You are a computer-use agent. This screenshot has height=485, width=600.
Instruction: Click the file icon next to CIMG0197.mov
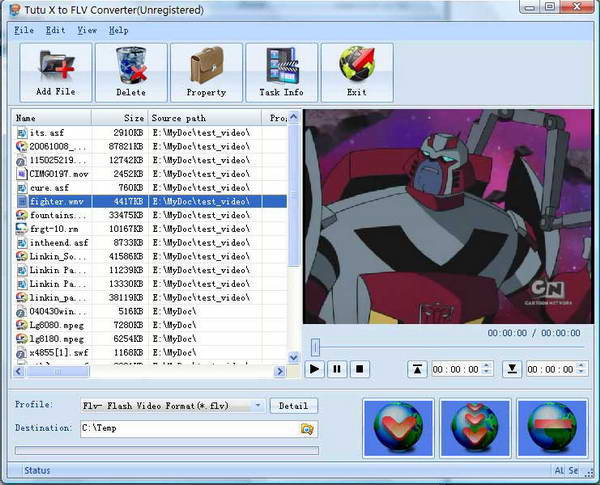pos(22,174)
